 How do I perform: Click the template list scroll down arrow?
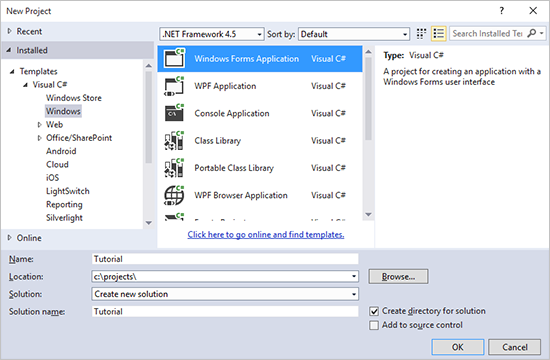pyautogui.click(x=368, y=214)
